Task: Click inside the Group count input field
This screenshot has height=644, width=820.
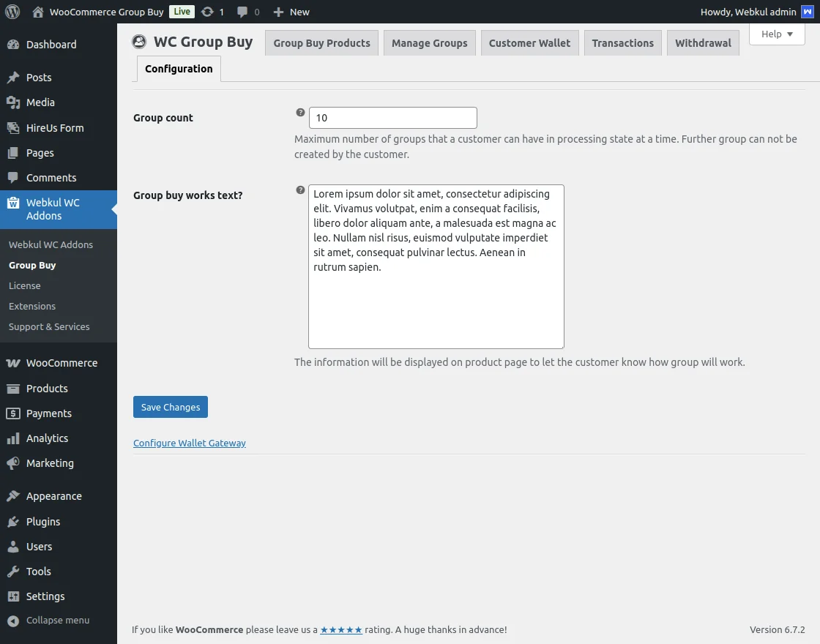Action: click(392, 117)
